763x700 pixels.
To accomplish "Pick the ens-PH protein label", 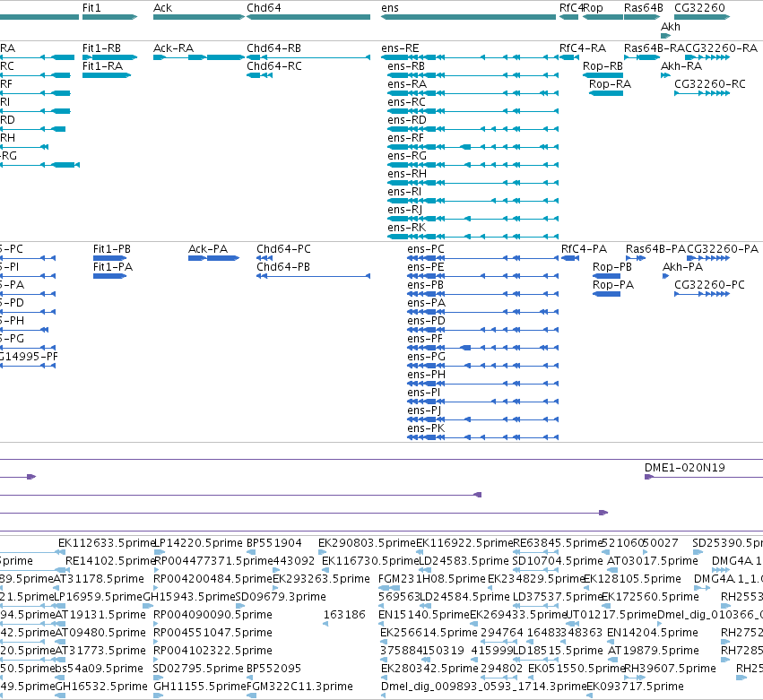I will tap(426, 375).
